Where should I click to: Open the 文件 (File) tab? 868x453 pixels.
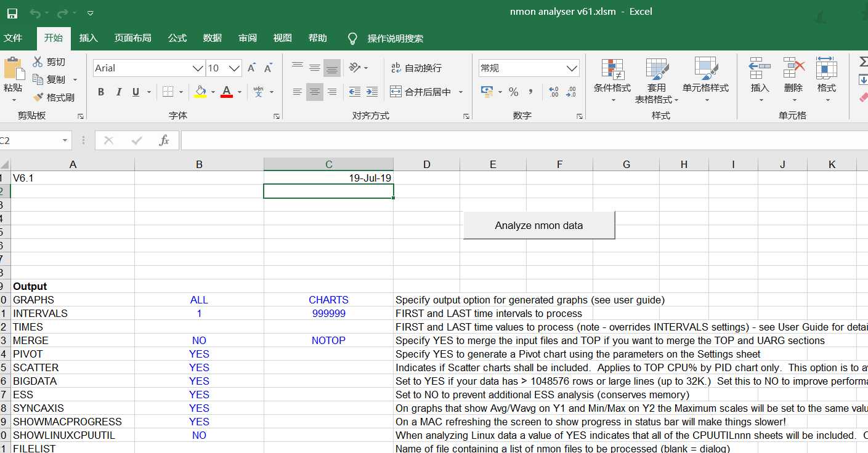click(13, 38)
